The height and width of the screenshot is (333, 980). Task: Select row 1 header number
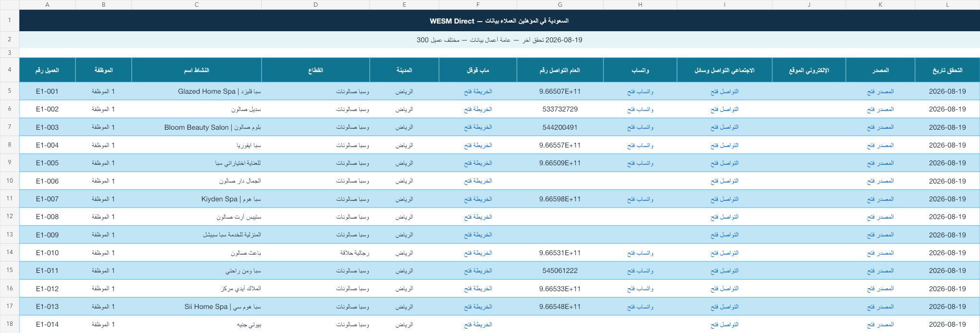point(10,21)
